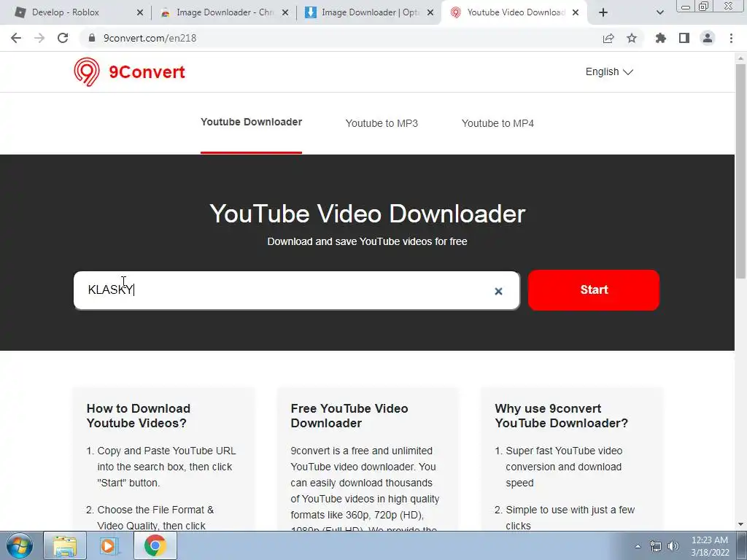747x560 pixels.
Task: Close the Youtube Video Downloader tab
Action: [x=576, y=12]
